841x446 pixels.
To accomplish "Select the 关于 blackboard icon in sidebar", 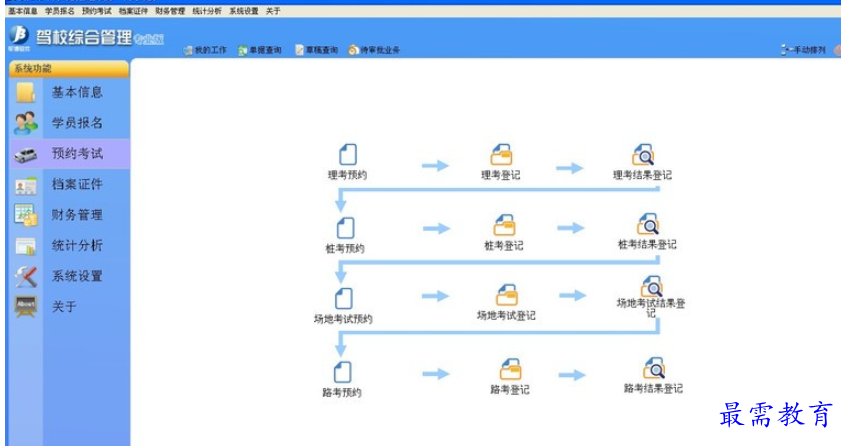I will click(x=26, y=306).
